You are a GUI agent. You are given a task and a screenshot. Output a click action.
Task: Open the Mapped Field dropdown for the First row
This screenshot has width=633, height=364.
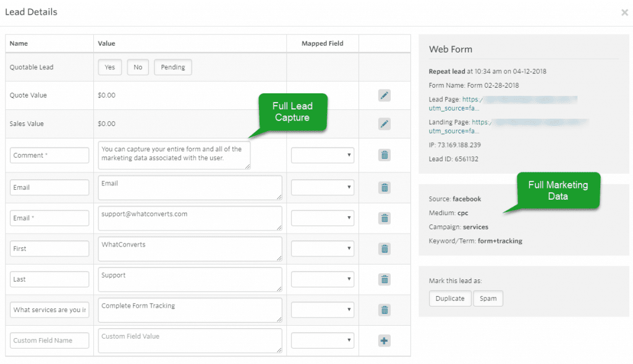tap(322, 248)
